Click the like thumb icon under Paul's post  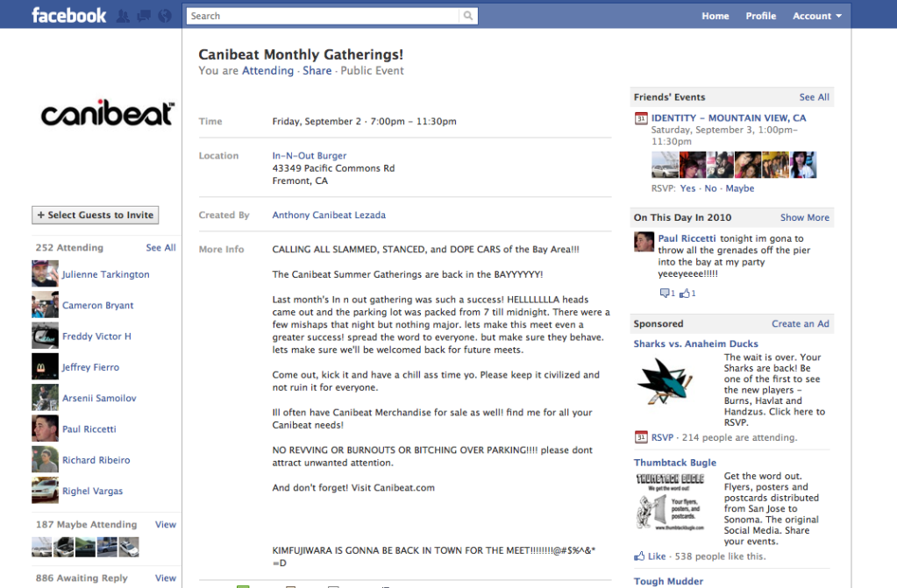684,294
